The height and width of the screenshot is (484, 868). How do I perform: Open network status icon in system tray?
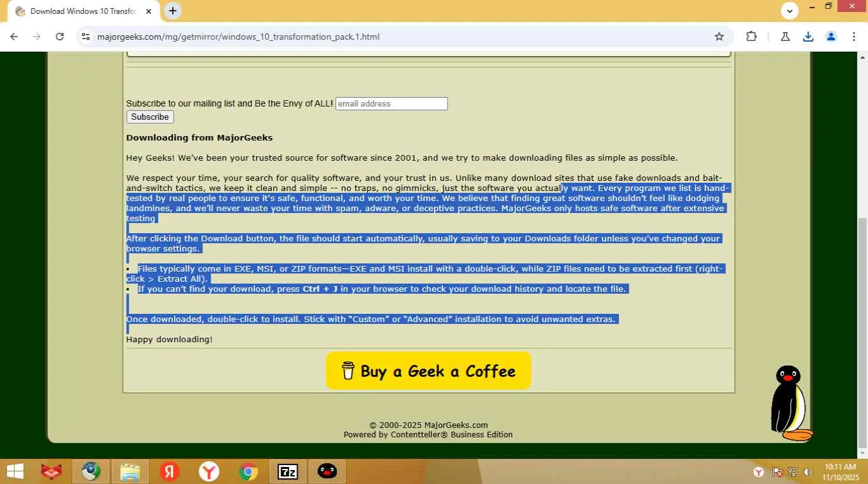coord(793,472)
